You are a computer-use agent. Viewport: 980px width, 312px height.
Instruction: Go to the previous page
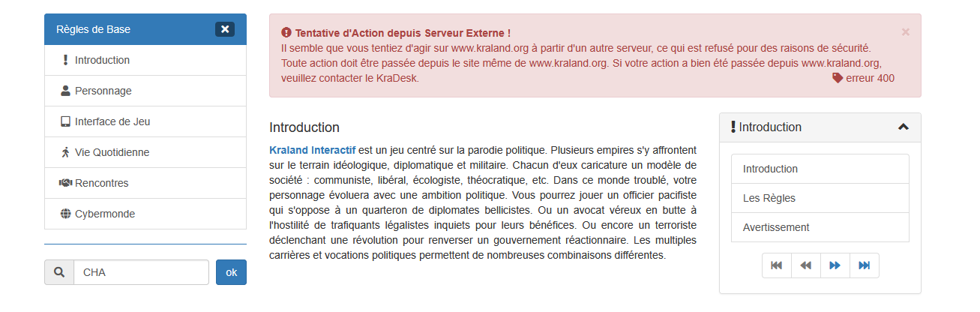805,265
